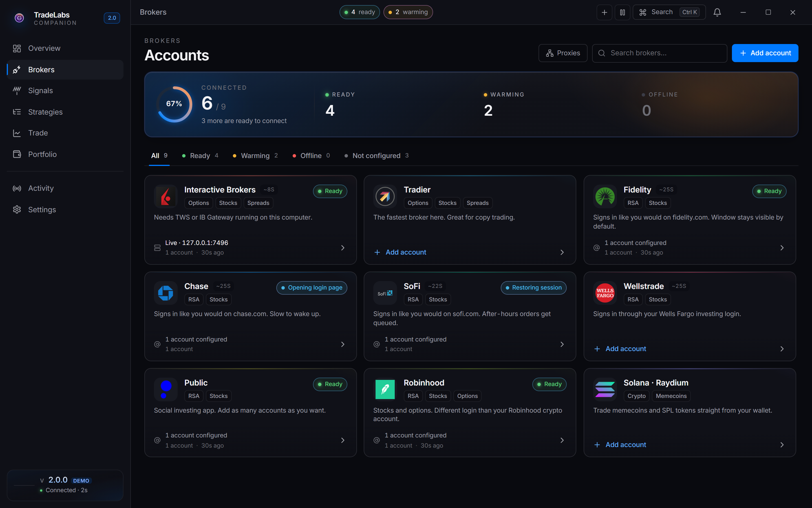Image resolution: width=812 pixels, height=508 pixels.
Task: Expand the Fidelity card chevron
Action: 782,248
